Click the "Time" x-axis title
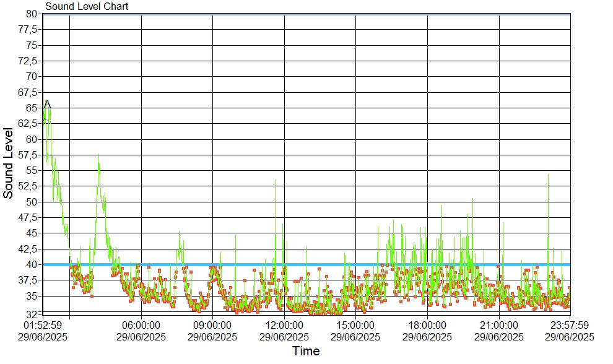 coord(306,351)
